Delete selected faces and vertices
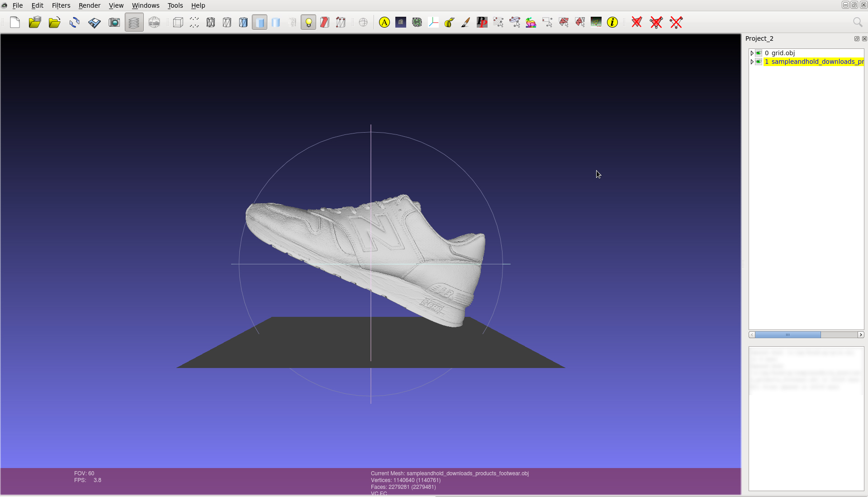 tap(656, 22)
